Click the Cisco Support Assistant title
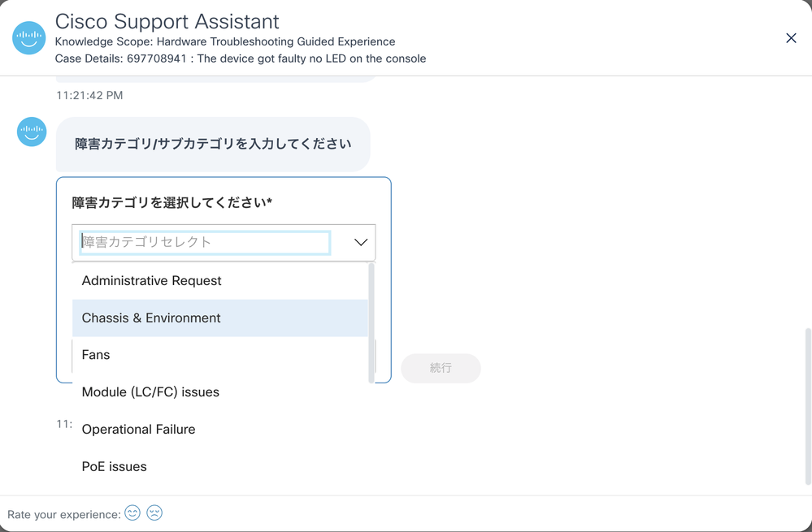 [167, 22]
